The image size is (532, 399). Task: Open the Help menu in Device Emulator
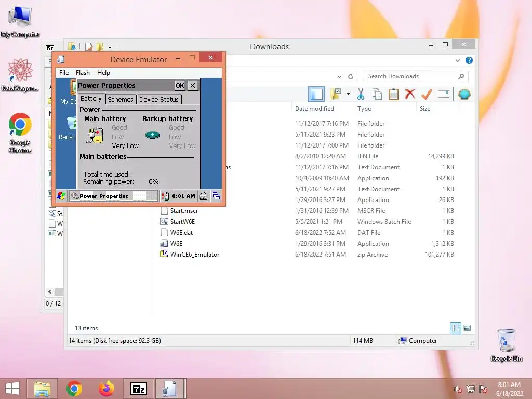103,73
